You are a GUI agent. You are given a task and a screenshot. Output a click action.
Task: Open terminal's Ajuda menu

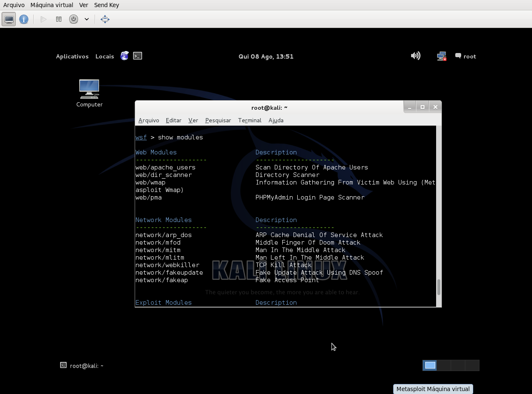(276, 120)
